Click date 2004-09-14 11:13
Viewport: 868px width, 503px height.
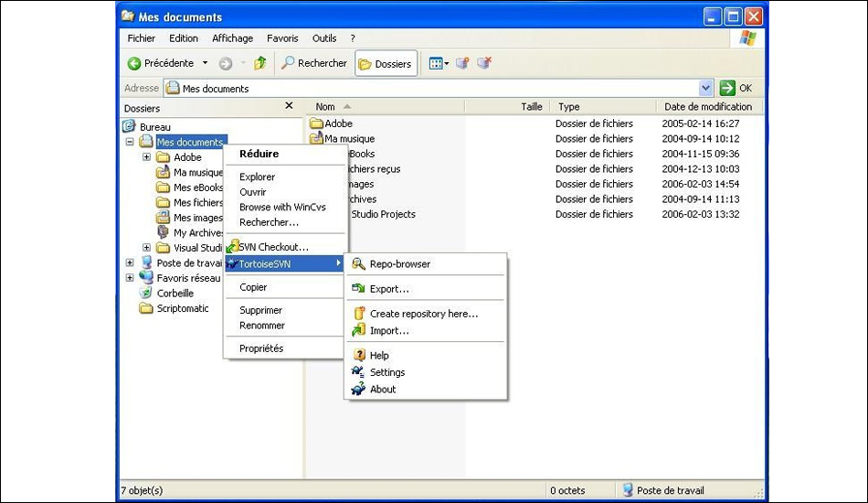pos(700,198)
